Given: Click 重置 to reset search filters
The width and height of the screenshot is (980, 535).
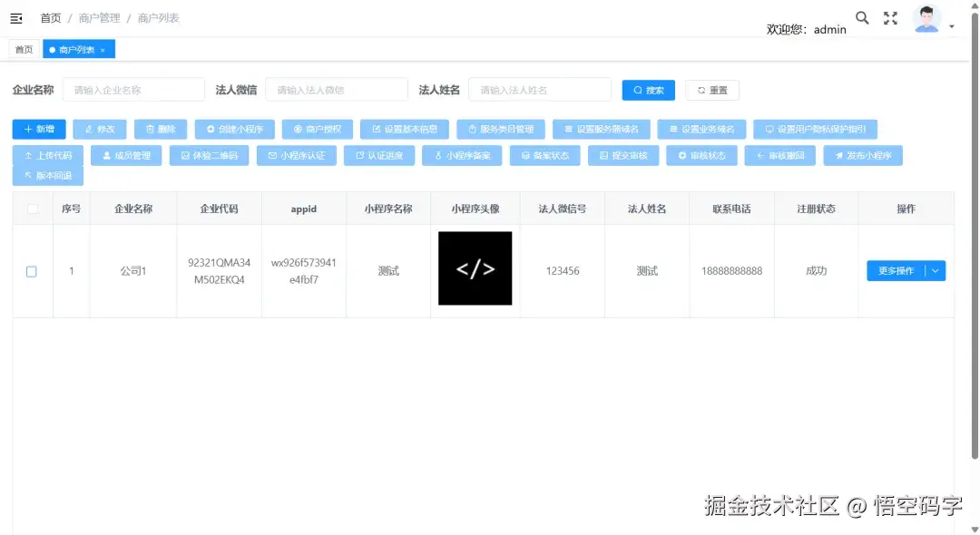Looking at the screenshot, I should [712, 89].
